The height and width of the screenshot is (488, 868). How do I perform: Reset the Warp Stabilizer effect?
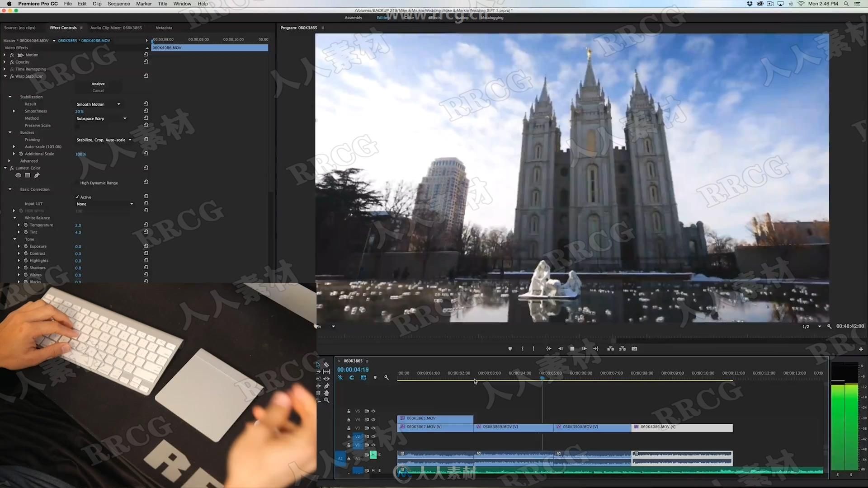pyautogui.click(x=146, y=76)
